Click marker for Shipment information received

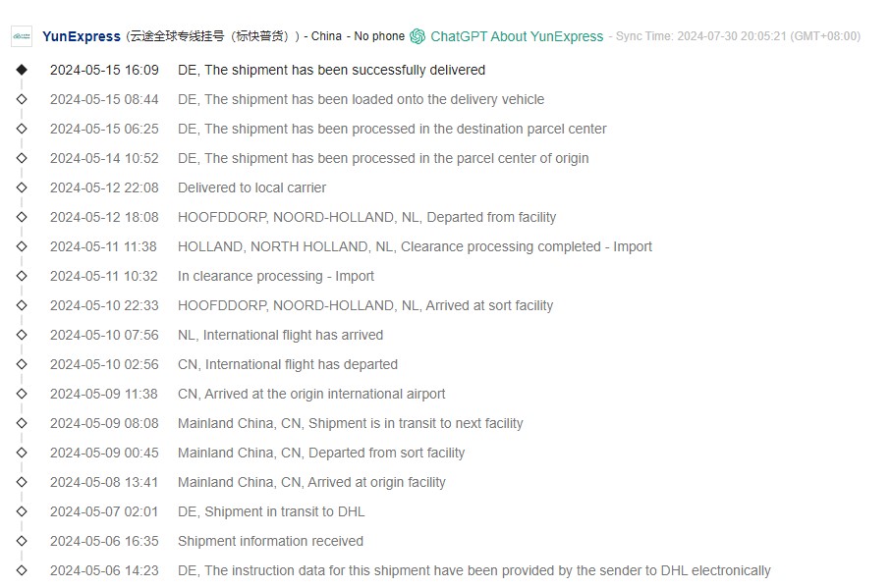click(22, 541)
